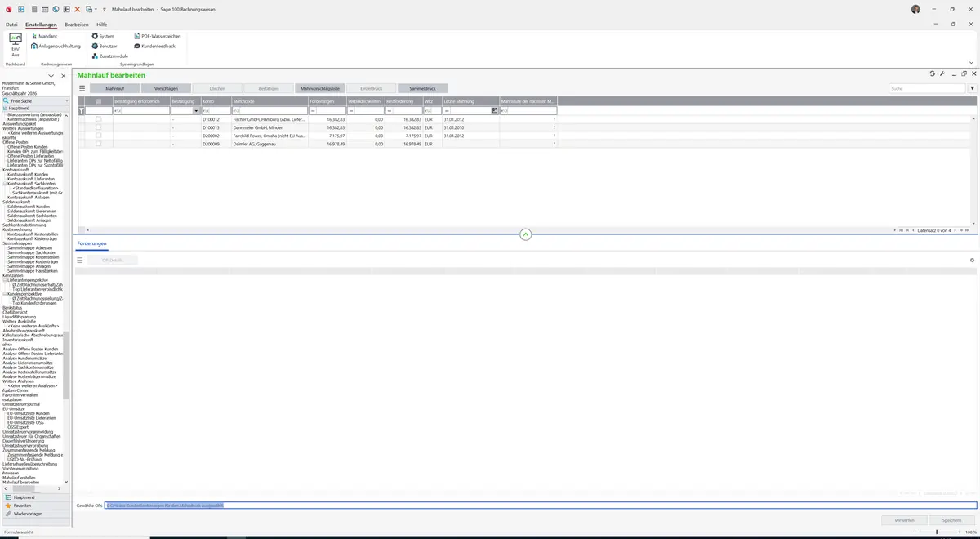Open the calculator icon in quick access toolbar
The width and height of the screenshot is (980, 539).
33,9
